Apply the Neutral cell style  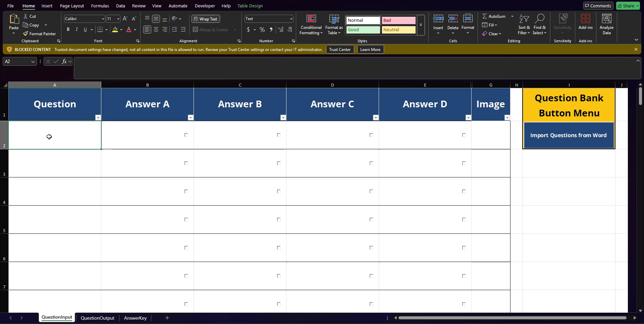click(x=399, y=30)
